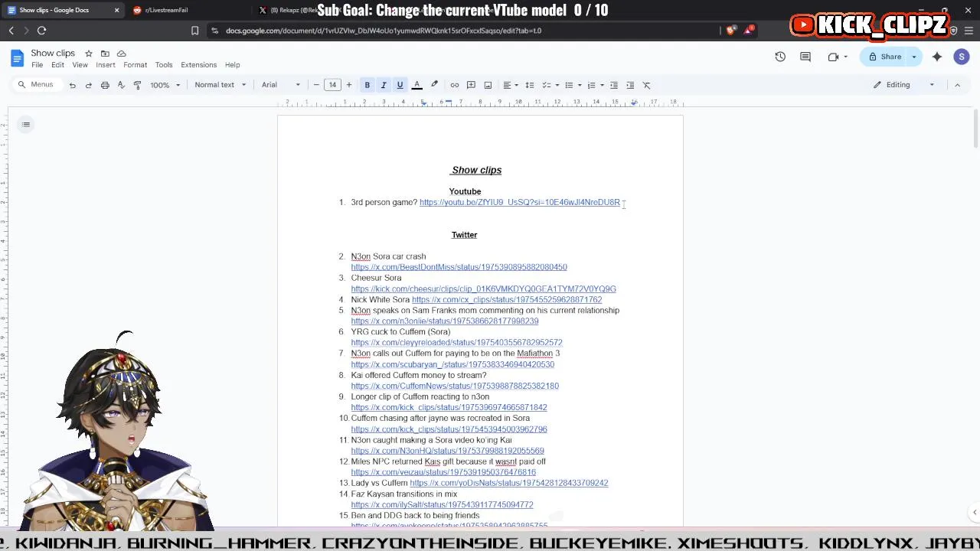Open the Help menu

click(x=232, y=65)
